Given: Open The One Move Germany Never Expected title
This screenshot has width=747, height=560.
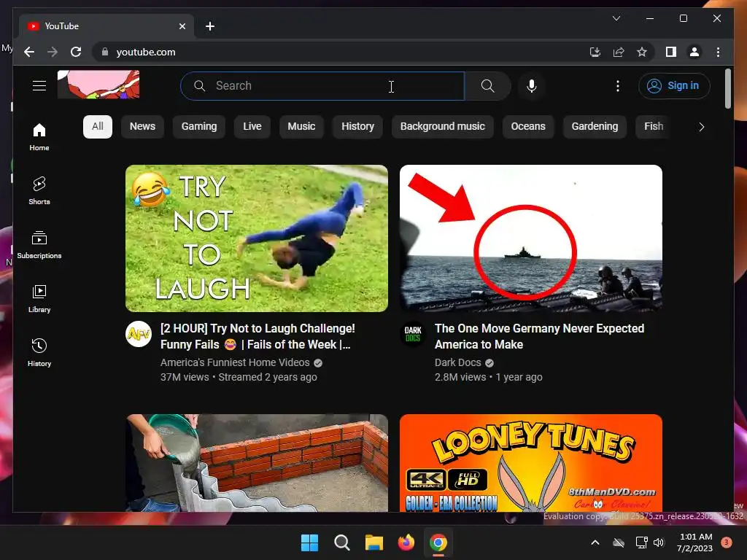Looking at the screenshot, I should tap(539, 336).
